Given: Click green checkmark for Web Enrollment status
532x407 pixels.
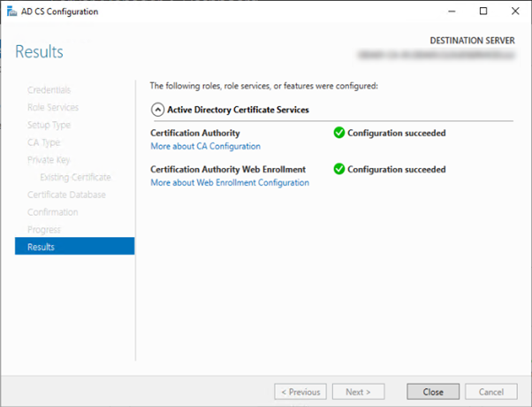Looking at the screenshot, I should [x=339, y=169].
